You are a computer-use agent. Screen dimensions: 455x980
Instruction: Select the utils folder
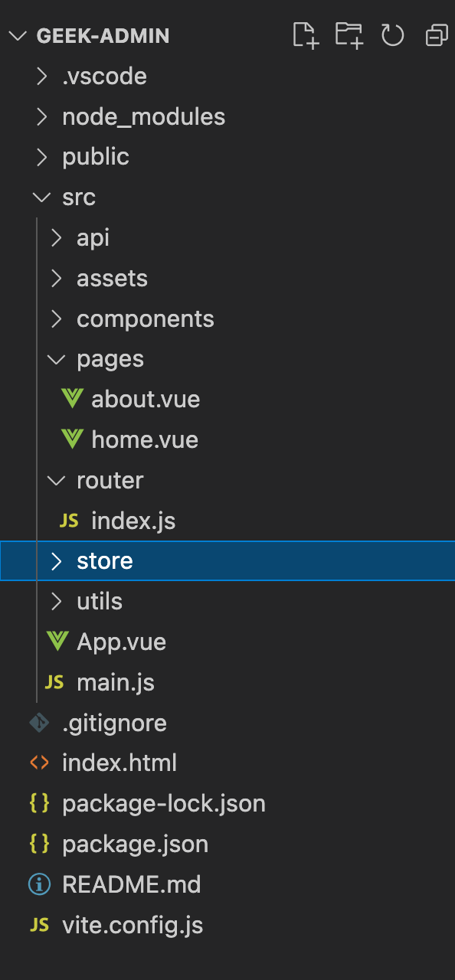point(100,601)
